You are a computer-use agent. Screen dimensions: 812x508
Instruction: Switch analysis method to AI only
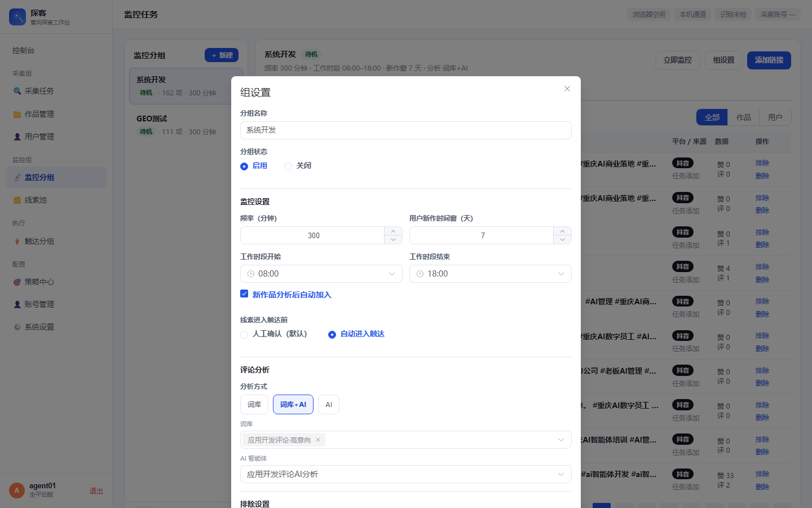tap(329, 404)
